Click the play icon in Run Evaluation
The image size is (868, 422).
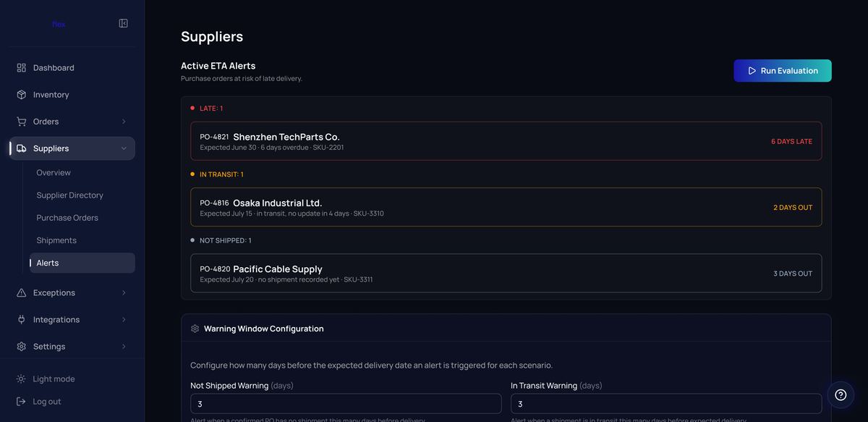(752, 71)
